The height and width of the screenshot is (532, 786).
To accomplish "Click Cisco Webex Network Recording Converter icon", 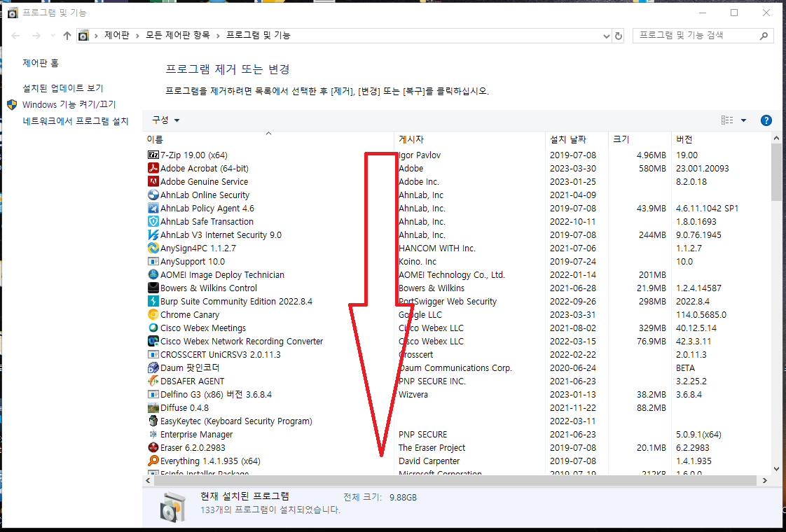I will (x=153, y=341).
